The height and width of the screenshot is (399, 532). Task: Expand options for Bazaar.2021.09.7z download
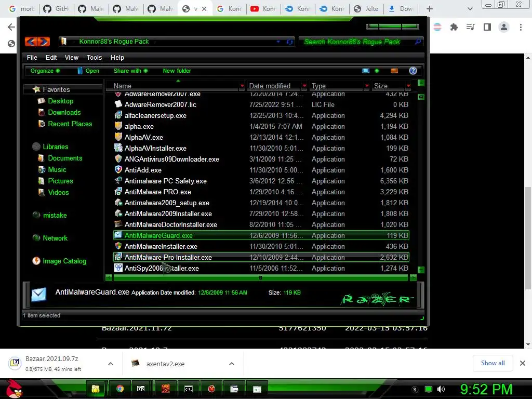pyautogui.click(x=111, y=363)
